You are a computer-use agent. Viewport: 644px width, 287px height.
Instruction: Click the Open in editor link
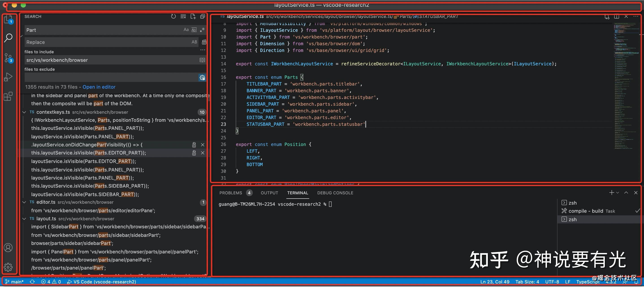tap(99, 87)
